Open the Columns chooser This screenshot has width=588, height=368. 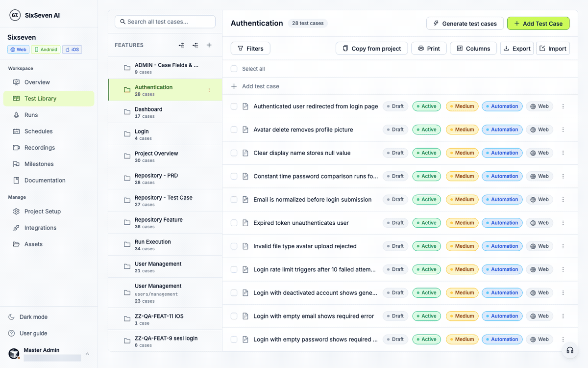point(473,48)
